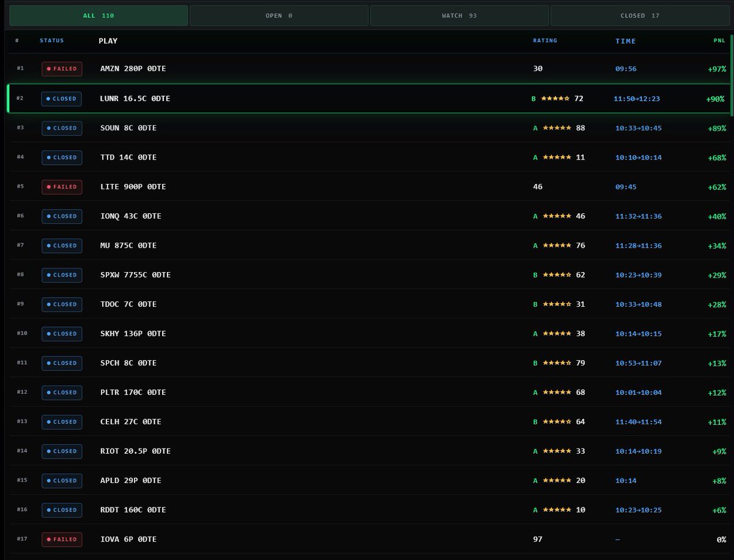Screen dimensions: 734x560
Task: Show the CLOSED 17 tab
Action: [x=640, y=15]
